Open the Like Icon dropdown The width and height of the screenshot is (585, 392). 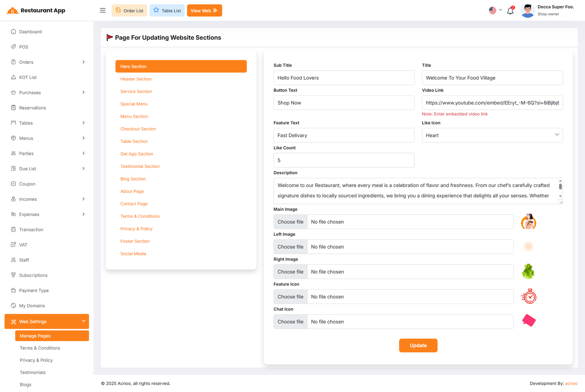(x=492, y=135)
